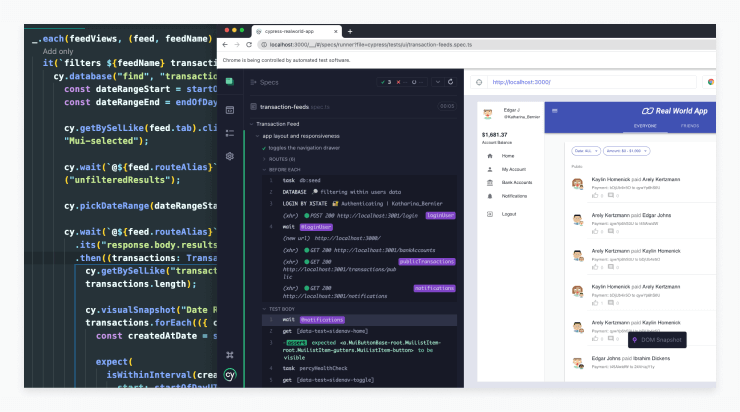Switch to the EVERYONE feed tab
This screenshot has width=740, height=412.
(x=645, y=126)
